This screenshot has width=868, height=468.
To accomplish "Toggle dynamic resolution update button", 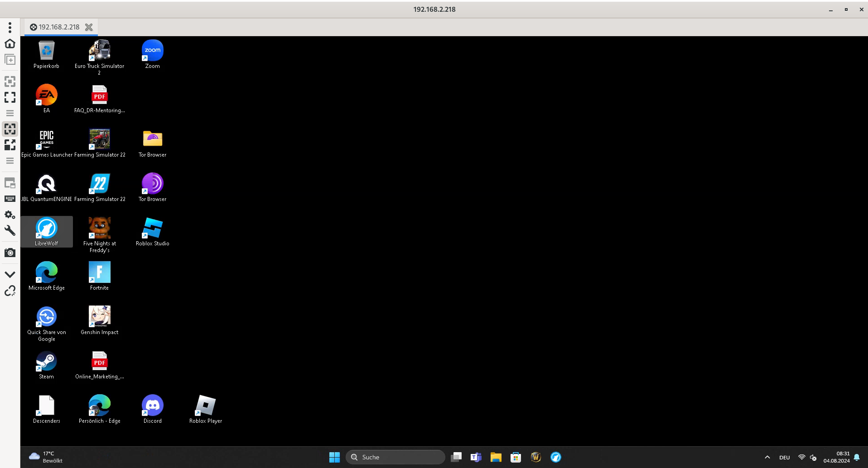I will [10, 129].
